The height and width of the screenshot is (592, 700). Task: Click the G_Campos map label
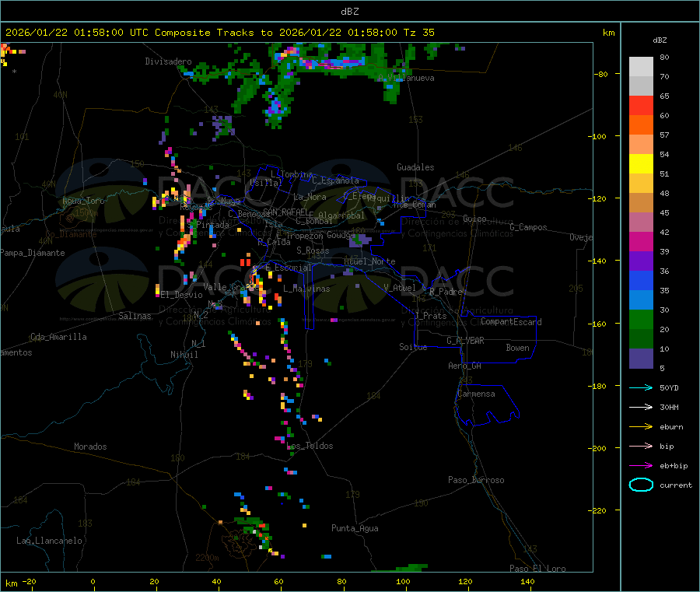(x=528, y=227)
